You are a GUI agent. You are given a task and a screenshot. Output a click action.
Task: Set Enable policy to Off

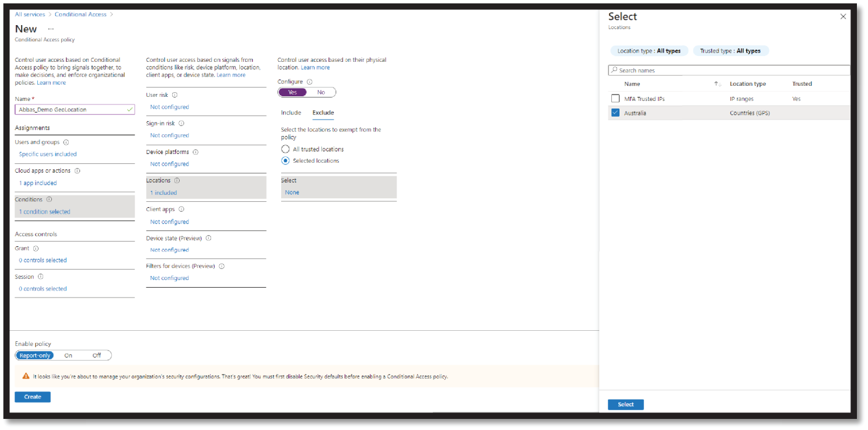[x=96, y=355]
